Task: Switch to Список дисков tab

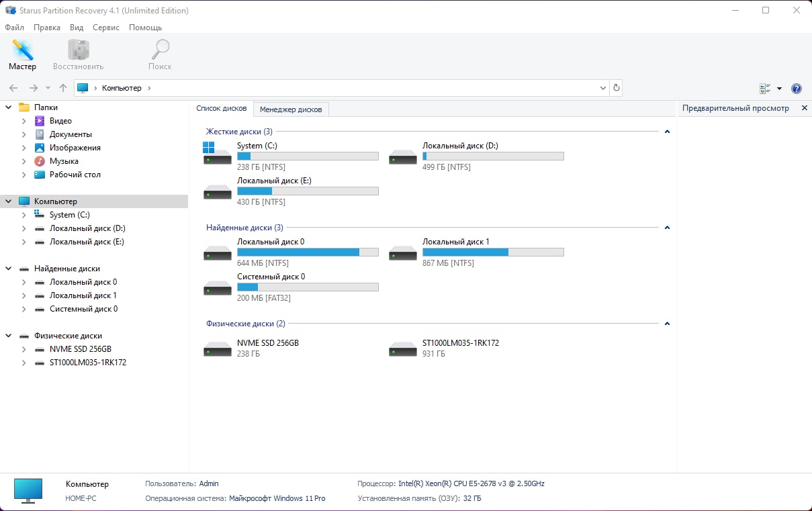Action: point(222,108)
